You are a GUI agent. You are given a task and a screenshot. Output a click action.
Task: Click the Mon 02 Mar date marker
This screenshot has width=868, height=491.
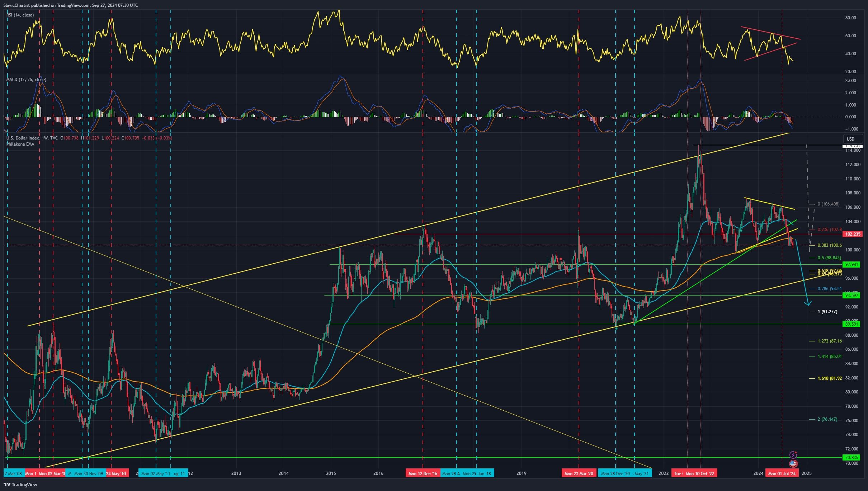tap(51, 473)
